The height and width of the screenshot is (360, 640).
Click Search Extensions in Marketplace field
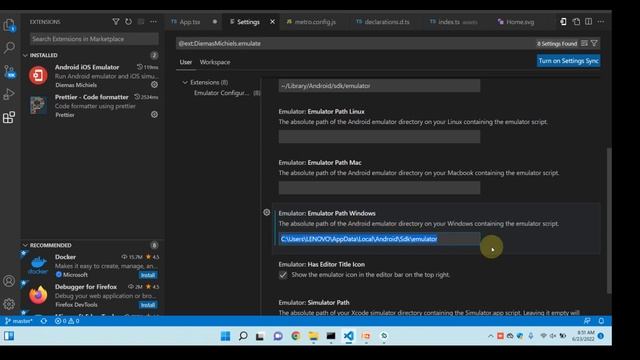94,39
